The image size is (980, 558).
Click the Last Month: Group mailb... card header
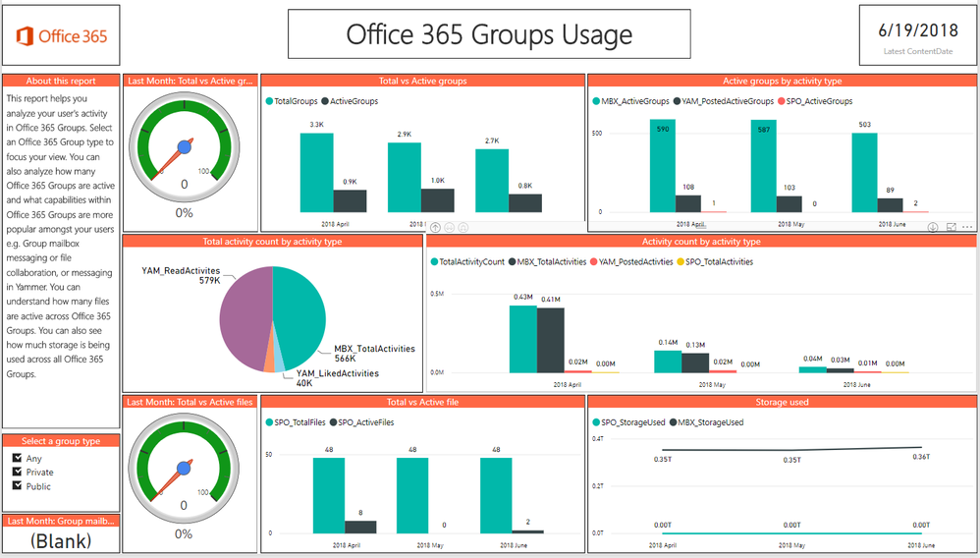click(61, 521)
